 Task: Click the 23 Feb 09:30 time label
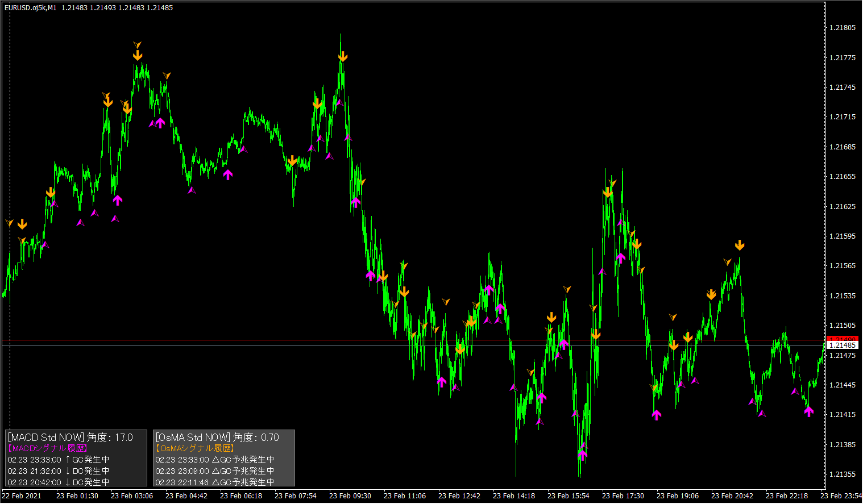pos(350,496)
